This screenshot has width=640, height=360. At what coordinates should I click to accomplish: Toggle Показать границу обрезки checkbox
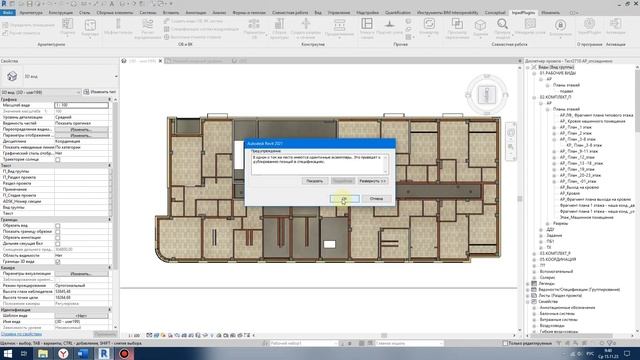tap(58, 231)
